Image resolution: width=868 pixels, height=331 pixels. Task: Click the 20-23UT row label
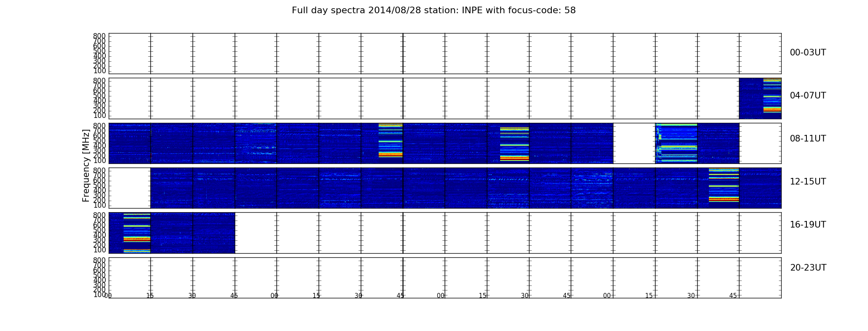click(x=808, y=268)
